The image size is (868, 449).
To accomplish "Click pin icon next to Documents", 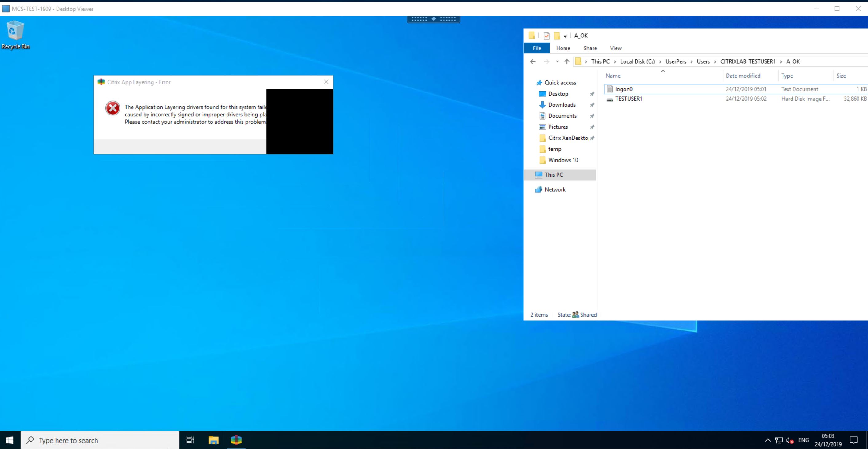I will click(592, 116).
